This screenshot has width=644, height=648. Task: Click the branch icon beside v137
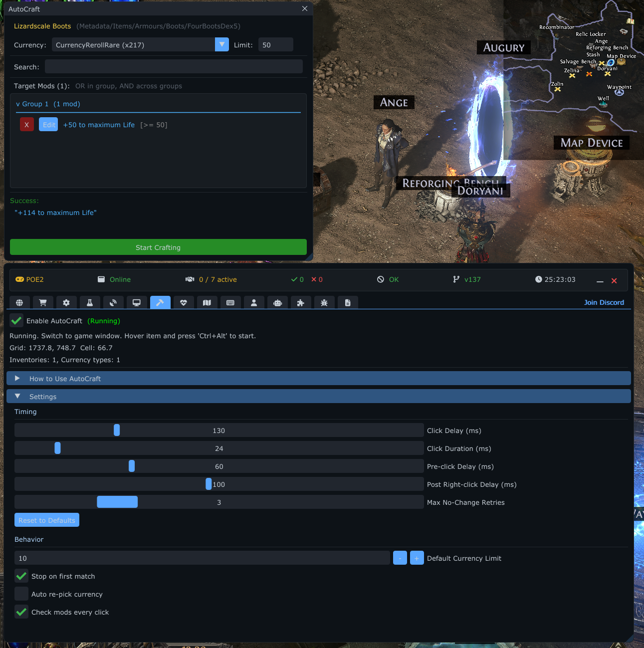(456, 279)
